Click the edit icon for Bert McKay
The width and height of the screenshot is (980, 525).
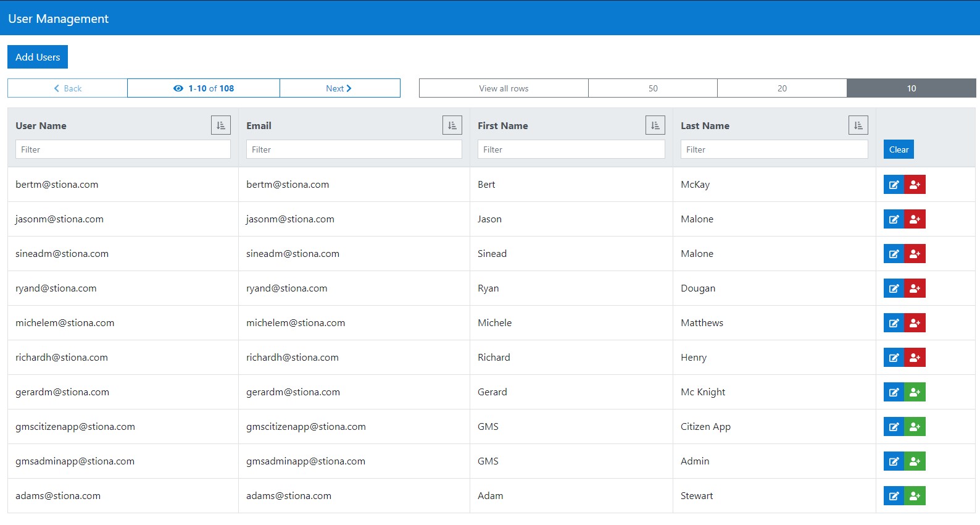(x=894, y=185)
